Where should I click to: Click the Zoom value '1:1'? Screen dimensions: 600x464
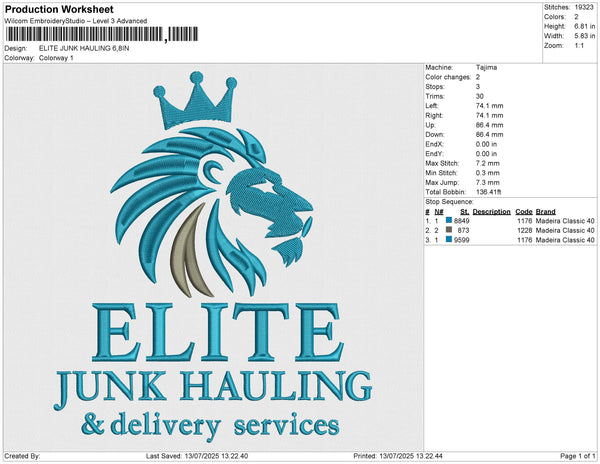[x=579, y=46]
